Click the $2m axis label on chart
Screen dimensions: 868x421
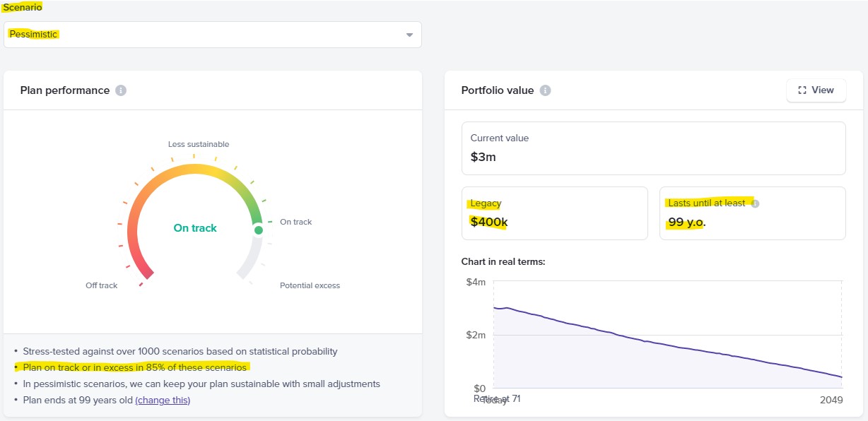coord(476,335)
